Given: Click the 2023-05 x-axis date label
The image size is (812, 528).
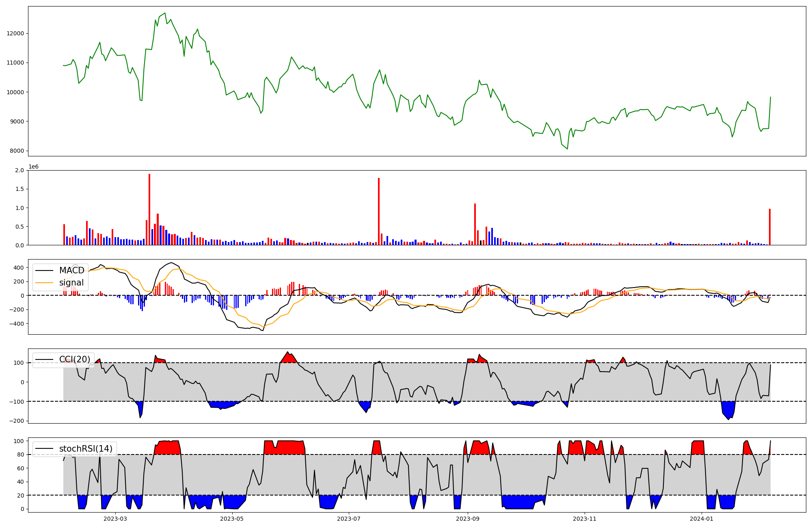Looking at the screenshot, I should click(232, 519).
